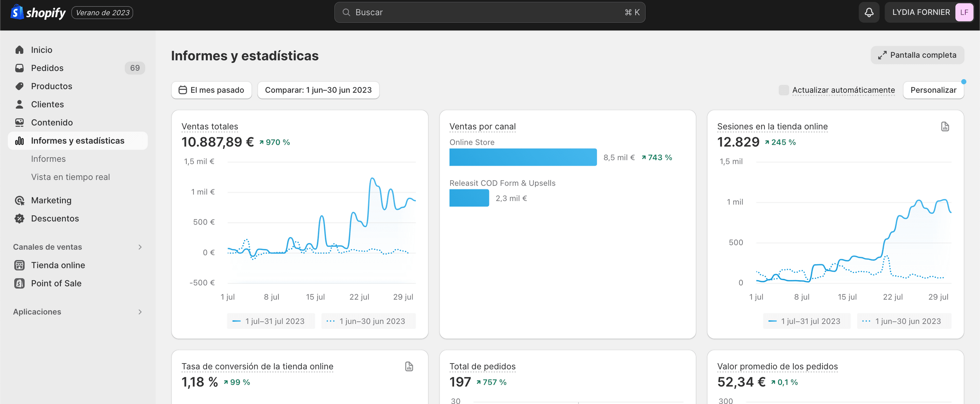Click the Point of Sale icon
Image resolution: width=980 pixels, height=404 pixels.
tap(19, 283)
